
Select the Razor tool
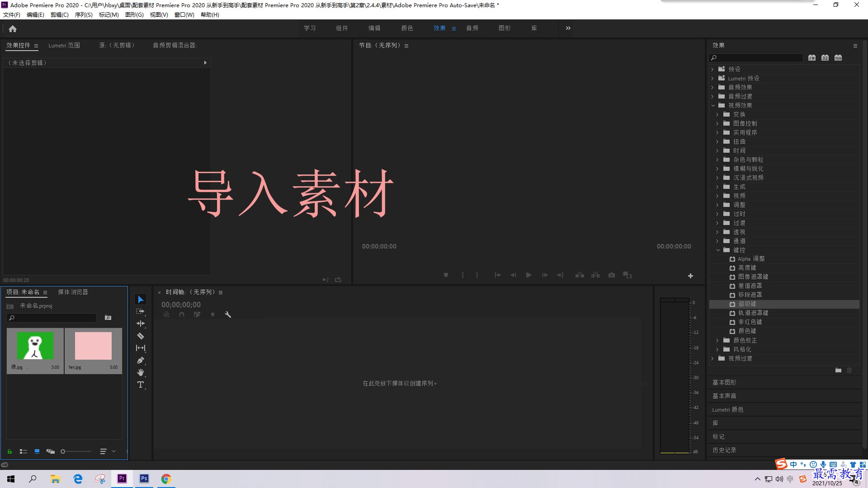(x=141, y=336)
